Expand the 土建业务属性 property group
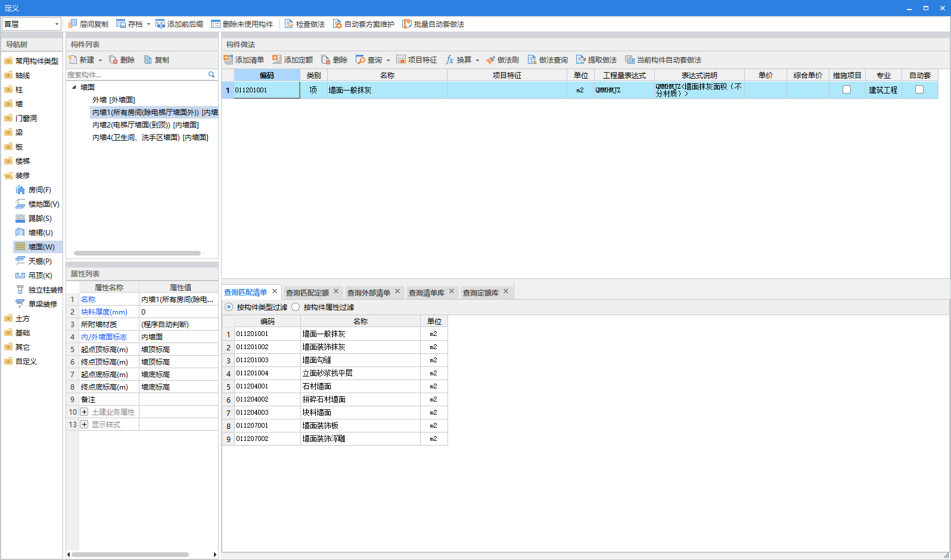The image size is (951, 560). pos(84,412)
